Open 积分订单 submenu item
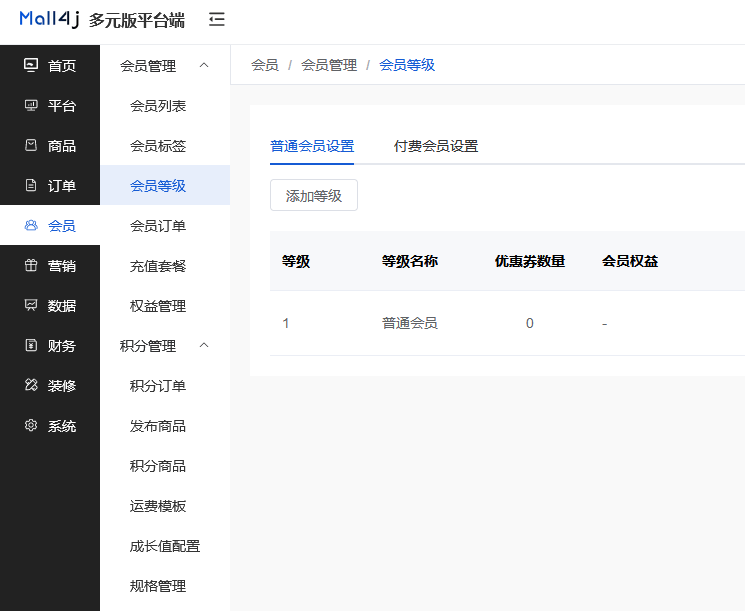This screenshot has width=745, height=611. click(165, 385)
